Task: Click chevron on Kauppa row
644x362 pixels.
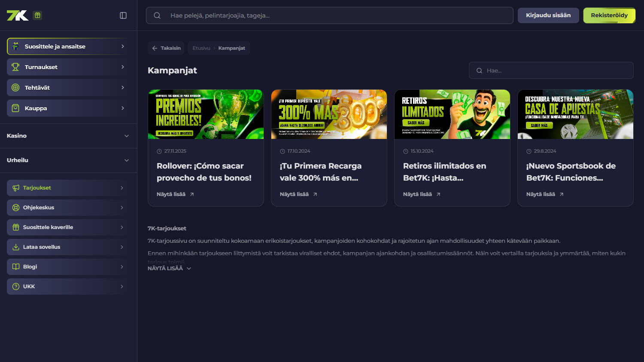Action: pyautogui.click(x=123, y=108)
